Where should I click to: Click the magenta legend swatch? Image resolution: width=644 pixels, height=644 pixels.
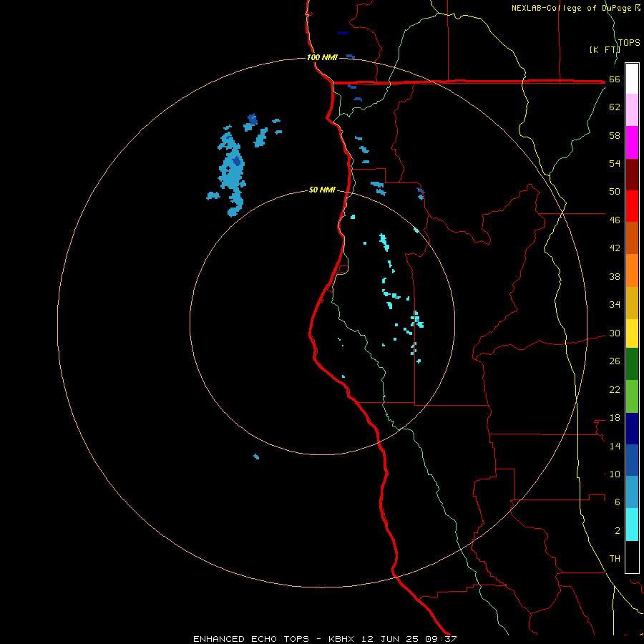[632, 142]
